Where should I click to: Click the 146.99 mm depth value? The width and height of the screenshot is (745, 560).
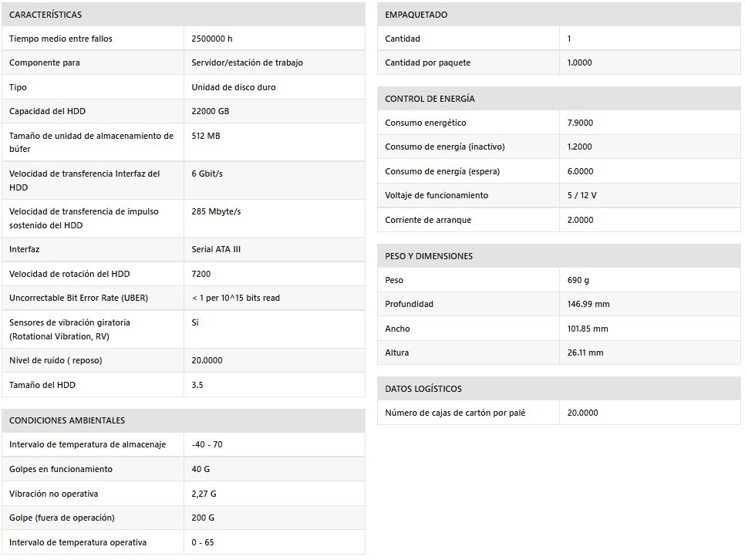tap(588, 304)
